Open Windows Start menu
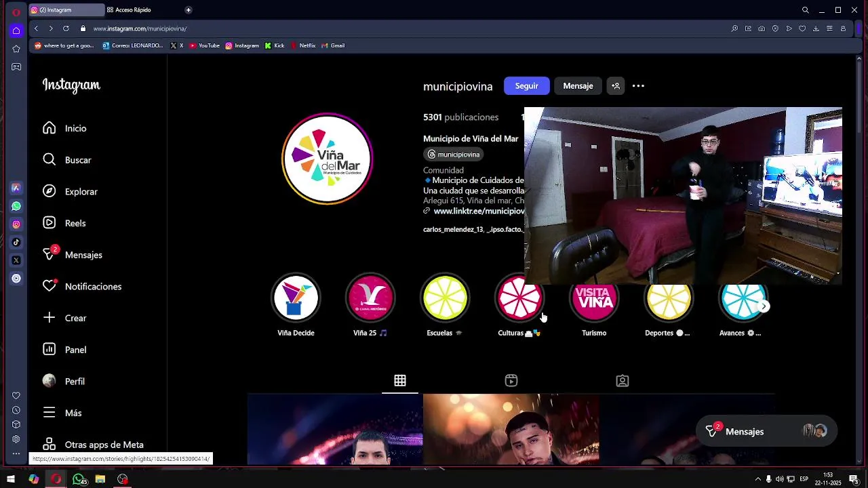The image size is (868, 488). [11, 479]
